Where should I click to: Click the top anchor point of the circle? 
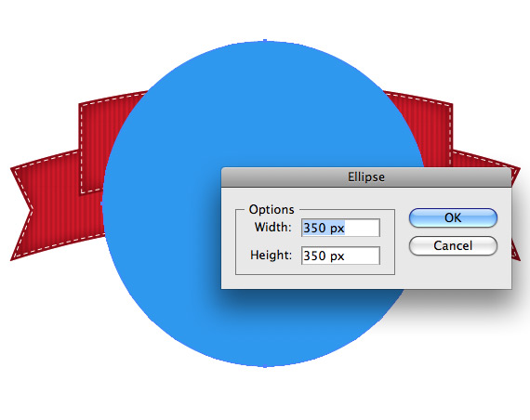tap(265, 41)
